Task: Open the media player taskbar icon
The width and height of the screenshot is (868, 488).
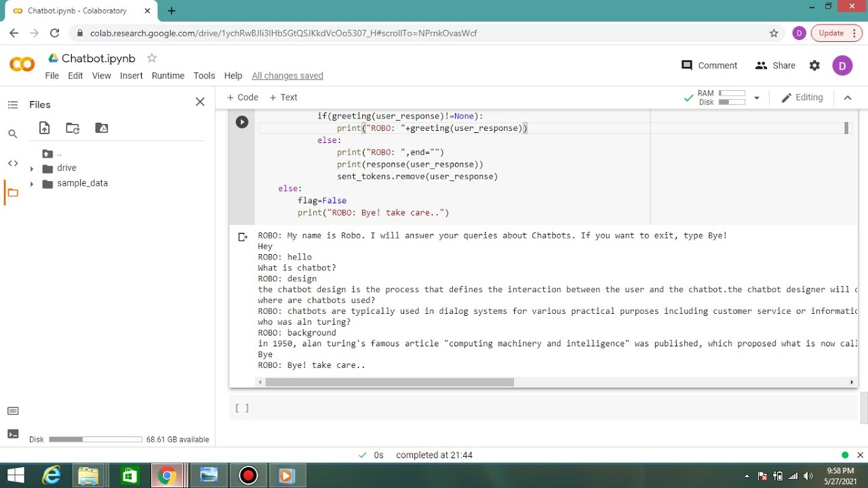Action: (286, 475)
